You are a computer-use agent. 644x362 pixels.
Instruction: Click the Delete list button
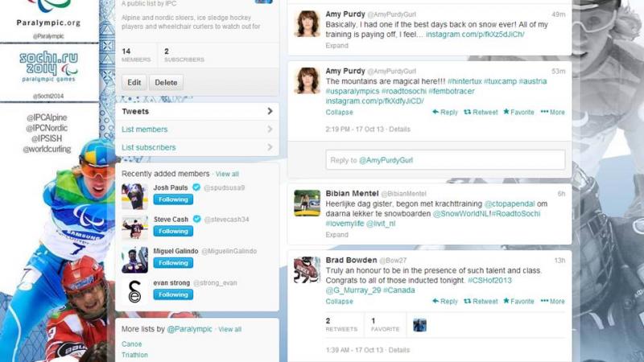pyautogui.click(x=166, y=83)
